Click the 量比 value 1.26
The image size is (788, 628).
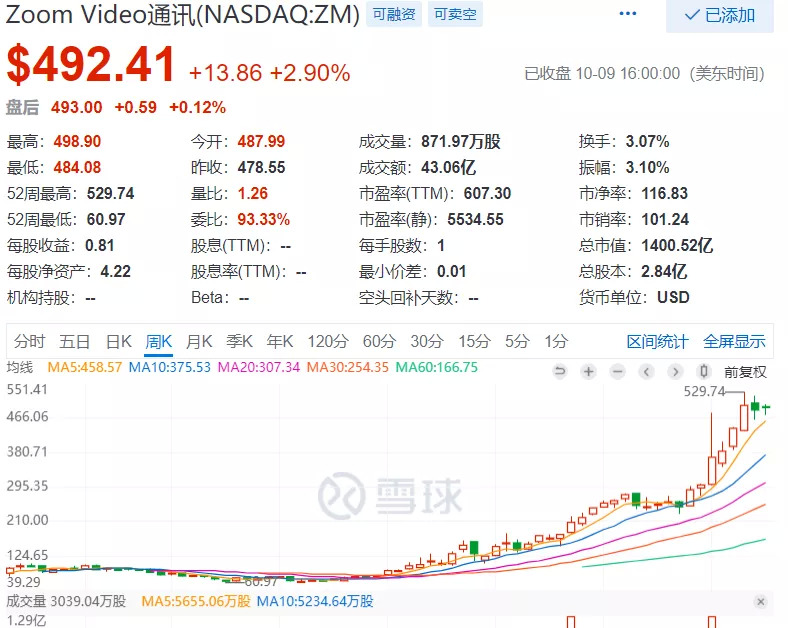pos(253,193)
